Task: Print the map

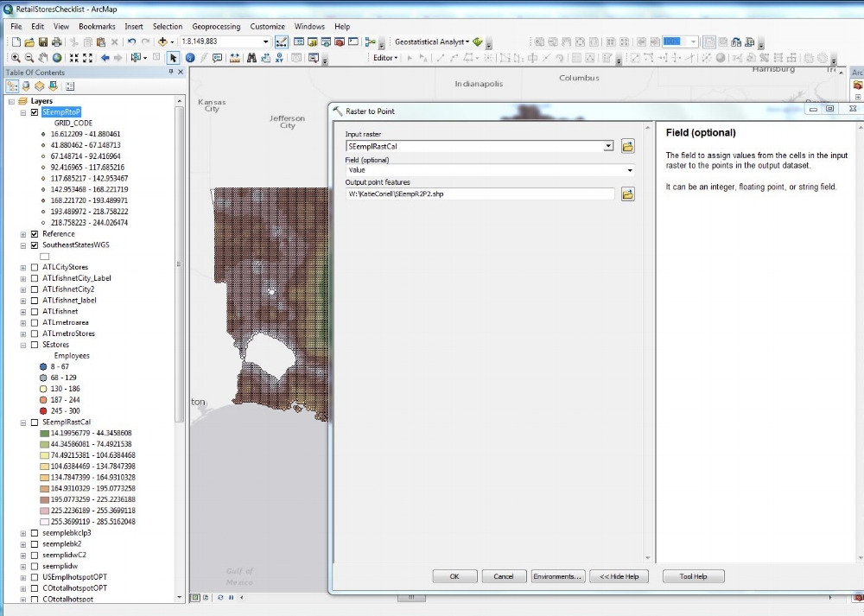Action: (56, 41)
